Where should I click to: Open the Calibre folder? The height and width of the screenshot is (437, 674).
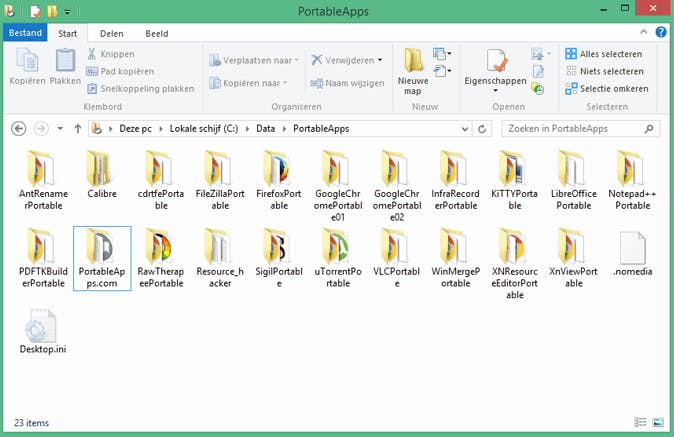click(102, 175)
